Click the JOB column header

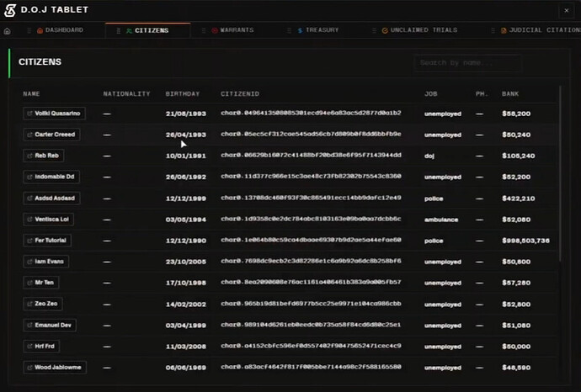coord(430,94)
